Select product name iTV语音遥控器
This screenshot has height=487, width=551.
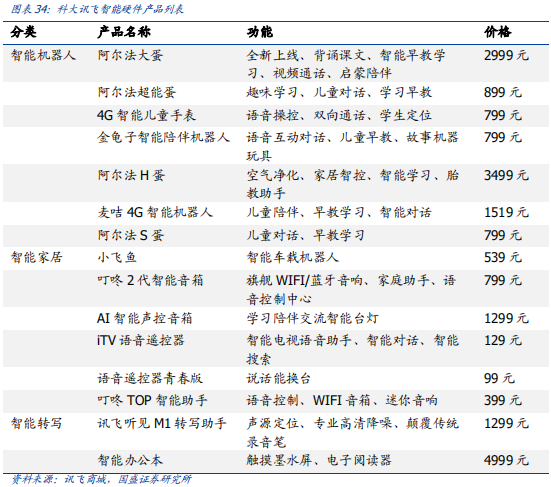[x=141, y=340]
